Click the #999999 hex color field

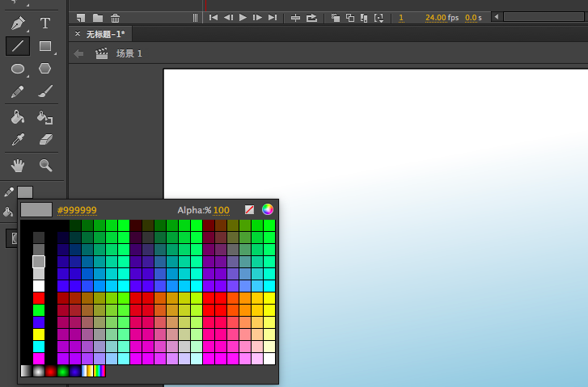pos(77,210)
